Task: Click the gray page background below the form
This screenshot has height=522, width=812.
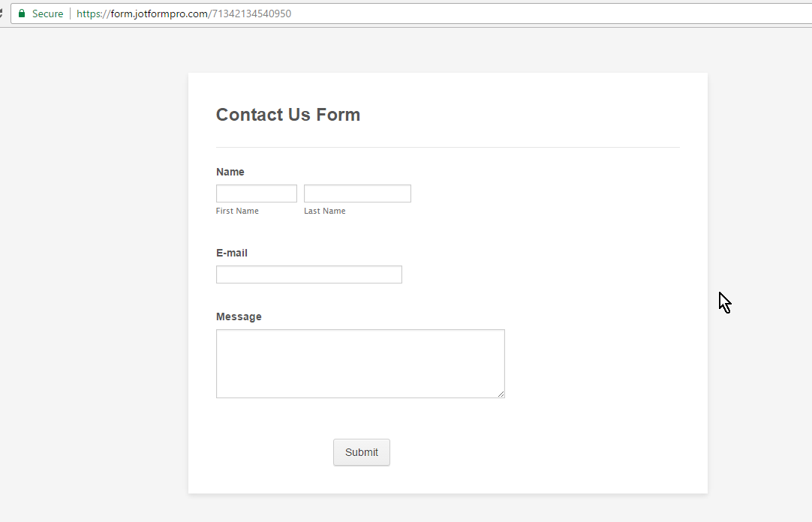Action: pos(448,508)
